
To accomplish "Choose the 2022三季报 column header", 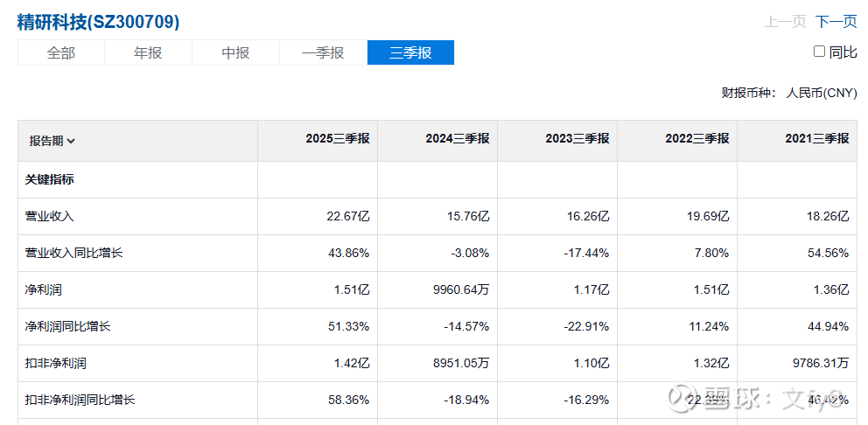I will (696, 139).
